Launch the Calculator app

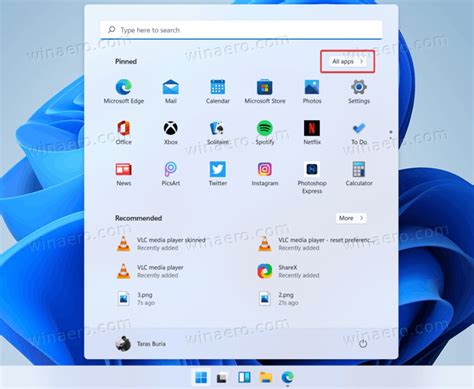point(359,173)
